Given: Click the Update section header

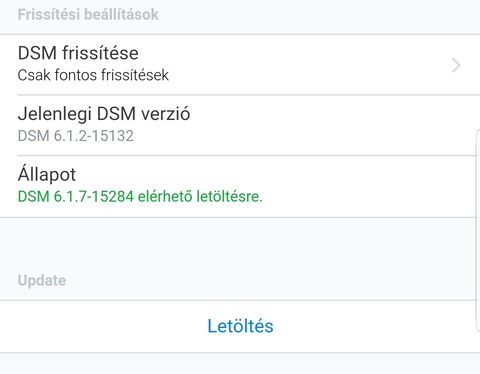Looking at the screenshot, I should (42, 281).
